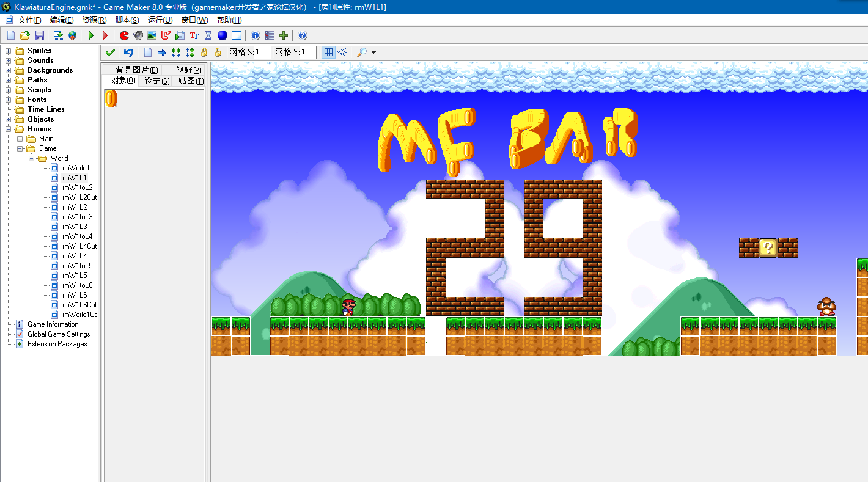Create a sound using speaker icon
This screenshot has height=482, width=868.
(138, 35)
